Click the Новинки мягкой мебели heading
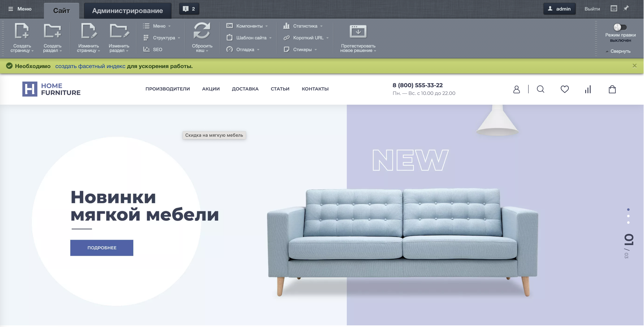644x327 pixels. click(145, 206)
